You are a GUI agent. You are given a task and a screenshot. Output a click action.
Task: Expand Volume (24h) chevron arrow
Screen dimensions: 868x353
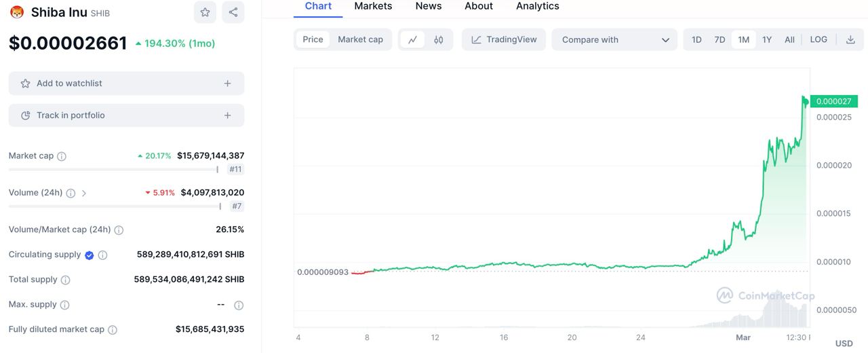point(84,193)
